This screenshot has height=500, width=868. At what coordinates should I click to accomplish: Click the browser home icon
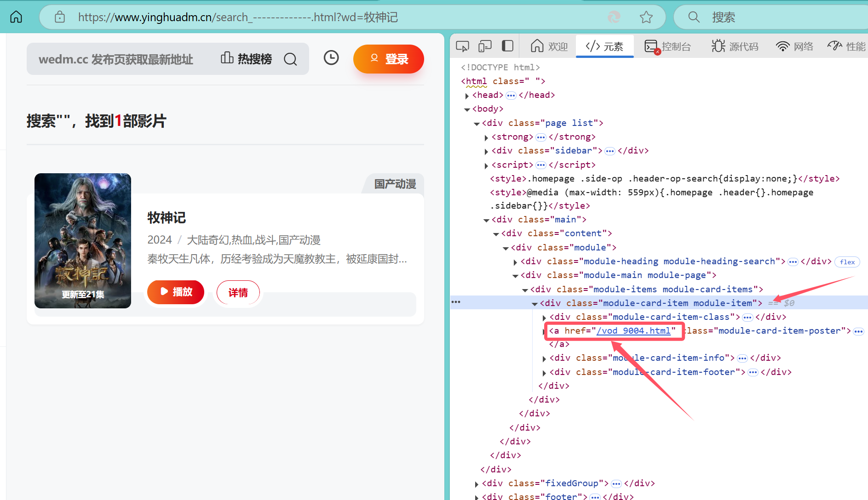coord(16,17)
